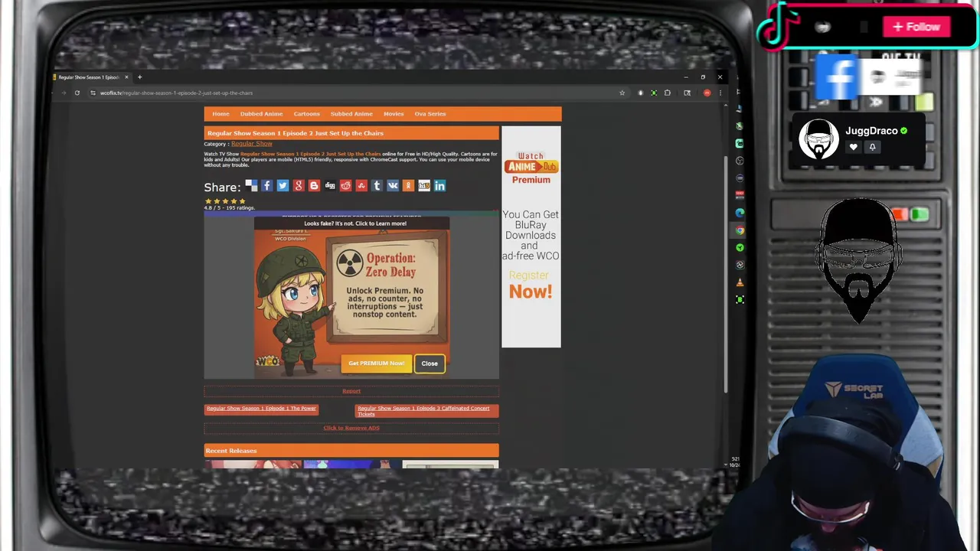Open Cartoons menu item
The height and width of the screenshot is (551, 980).
(x=306, y=114)
